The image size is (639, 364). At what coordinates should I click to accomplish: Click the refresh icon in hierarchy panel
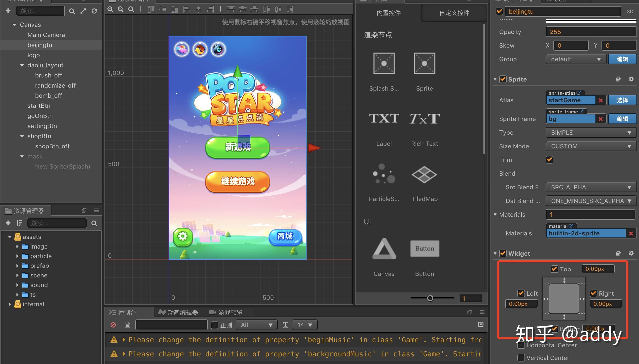pyautogui.click(x=95, y=11)
